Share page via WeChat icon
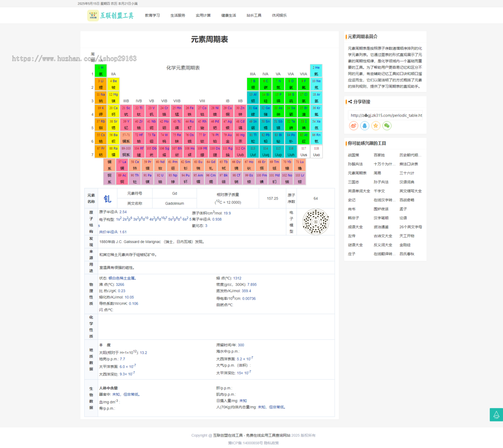The width and height of the screenshot is (503, 448). [x=387, y=126]
